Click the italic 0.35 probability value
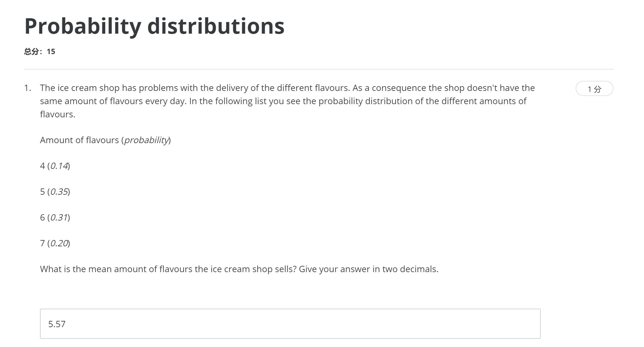 tap(59, 192)
